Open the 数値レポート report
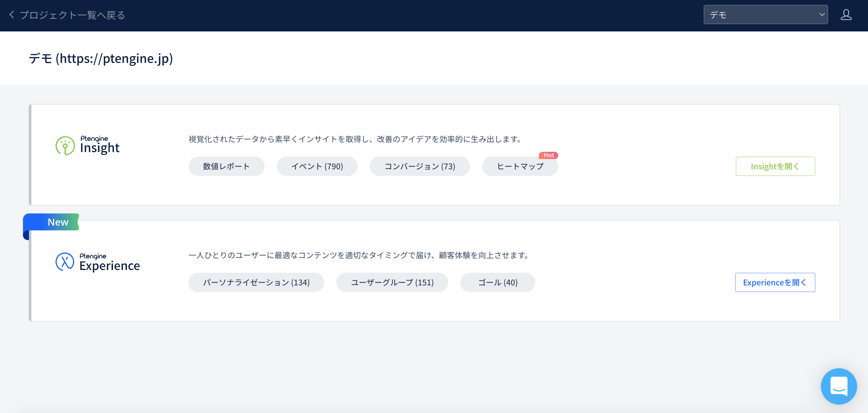The image size is (868, 413). tap(226, 166)
